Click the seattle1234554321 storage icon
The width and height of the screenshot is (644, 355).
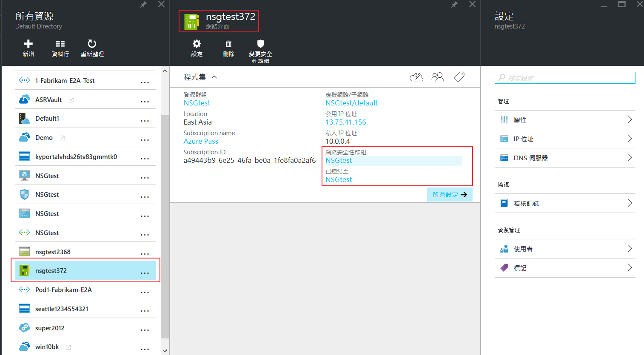coord(24,309)
